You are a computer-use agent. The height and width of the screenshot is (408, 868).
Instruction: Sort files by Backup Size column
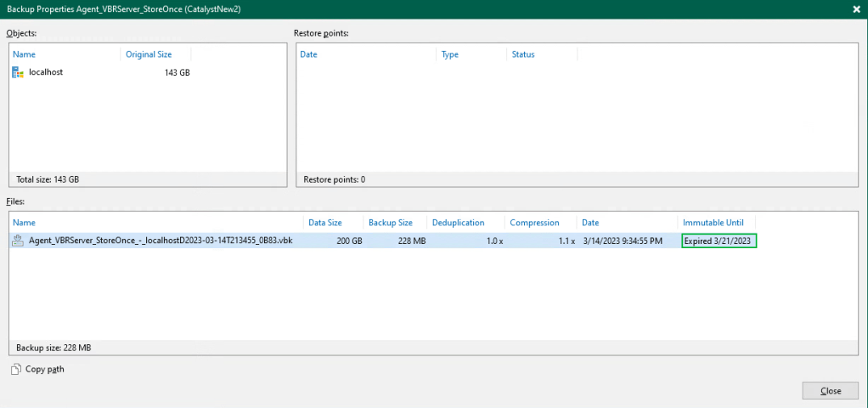[390, 223]
